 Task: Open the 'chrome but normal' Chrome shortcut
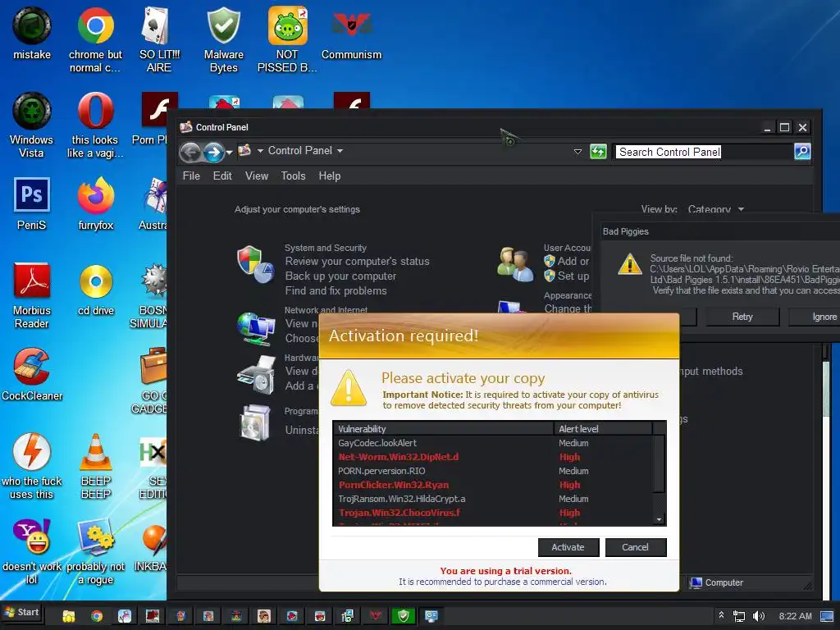click(x=95, y=39)
